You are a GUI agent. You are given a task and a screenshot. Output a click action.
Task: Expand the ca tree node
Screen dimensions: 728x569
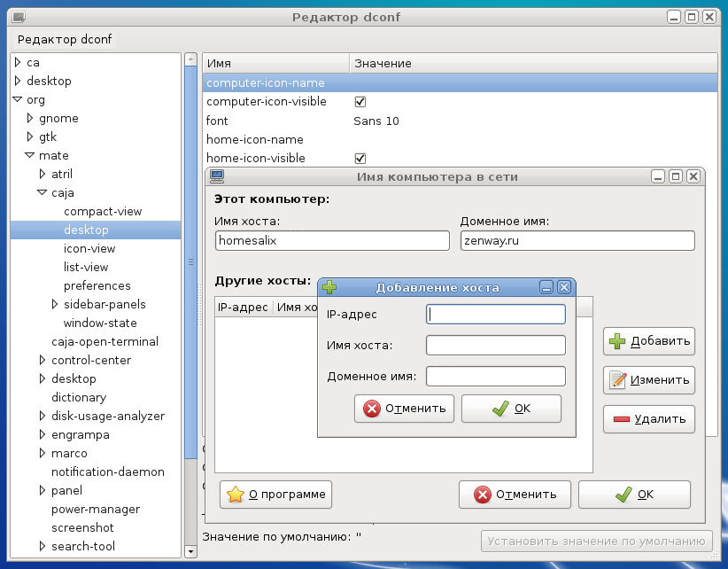click(x=18, y=62)
